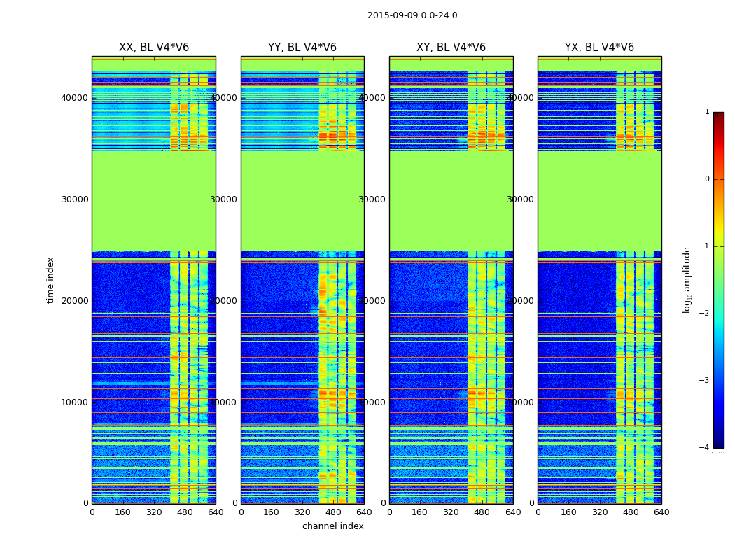
Task: Click the log10 amplitude colorbar label
Action: coord(687,280)
